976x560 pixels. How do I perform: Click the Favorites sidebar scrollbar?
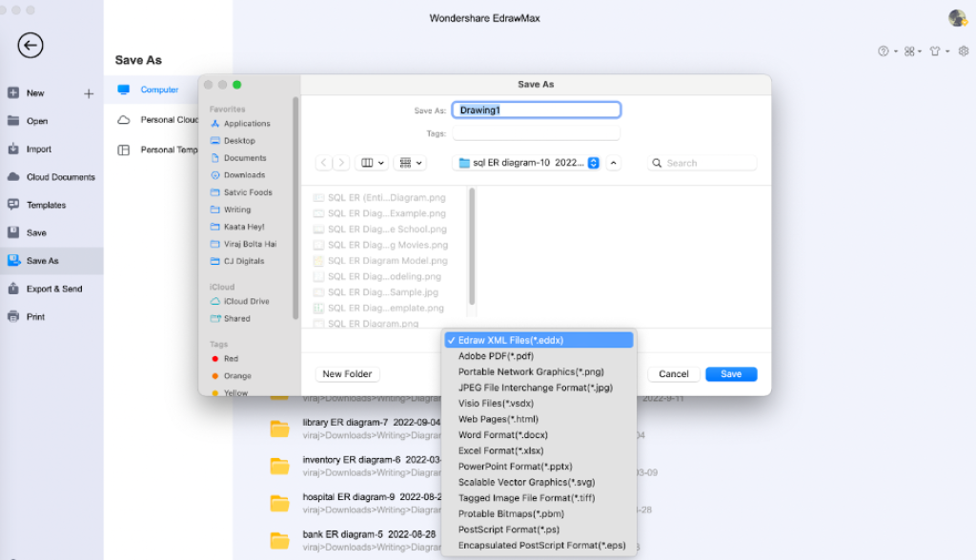coord(295,209)
